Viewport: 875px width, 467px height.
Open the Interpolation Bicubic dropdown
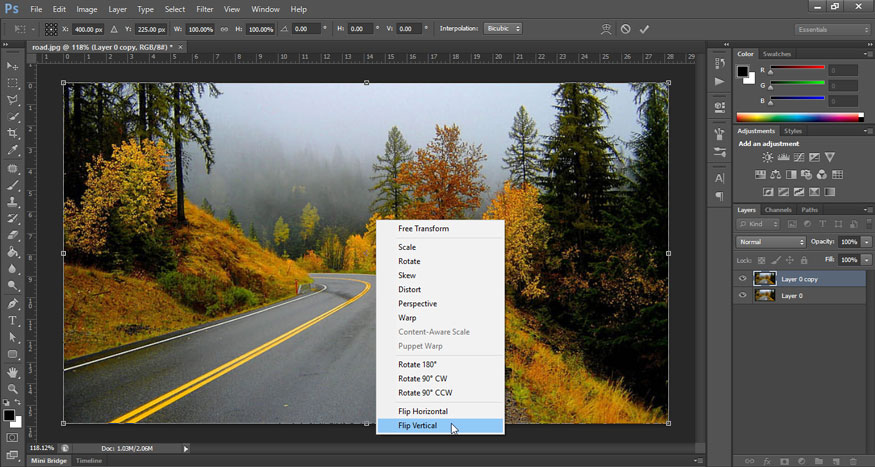[x=502, y=29]
